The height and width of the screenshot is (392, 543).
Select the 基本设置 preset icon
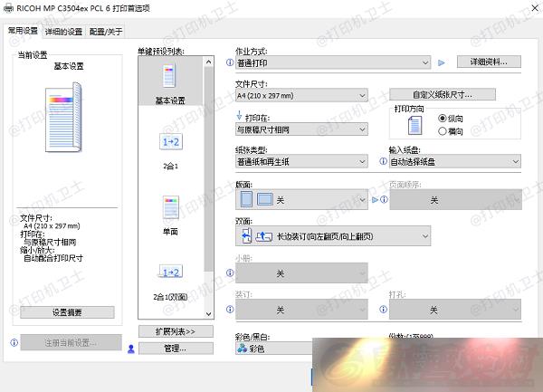tap(169, 75)
